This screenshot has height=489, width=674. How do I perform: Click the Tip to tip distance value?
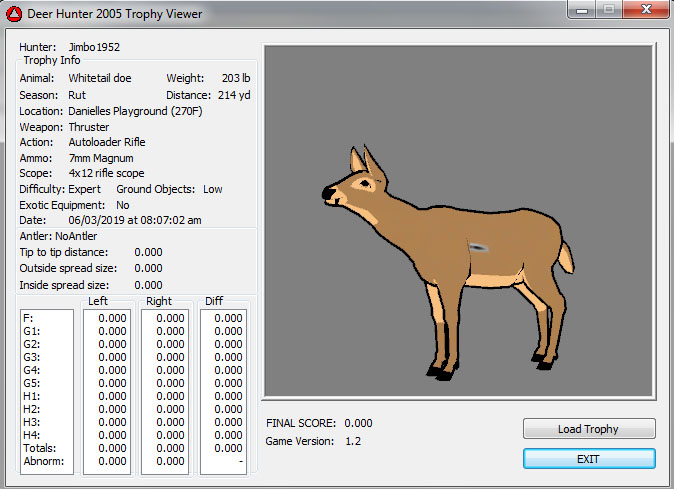[x=148, y=252]
